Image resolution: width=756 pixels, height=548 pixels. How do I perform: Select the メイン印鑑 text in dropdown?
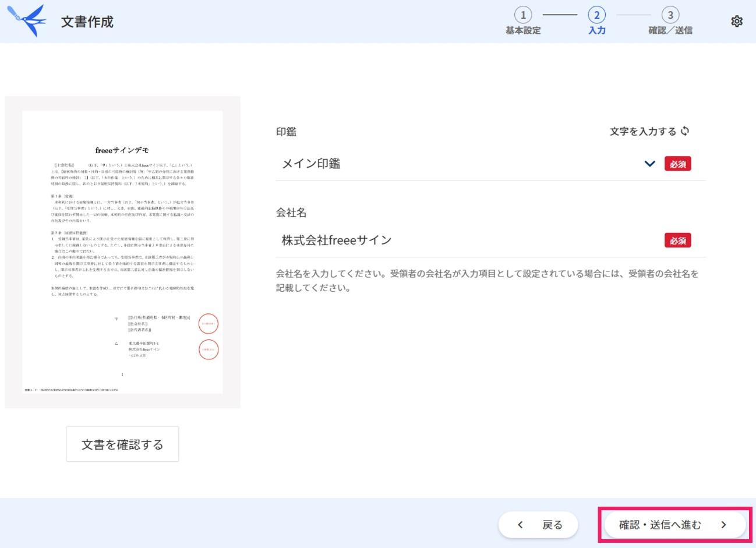[x=311, y=164]
